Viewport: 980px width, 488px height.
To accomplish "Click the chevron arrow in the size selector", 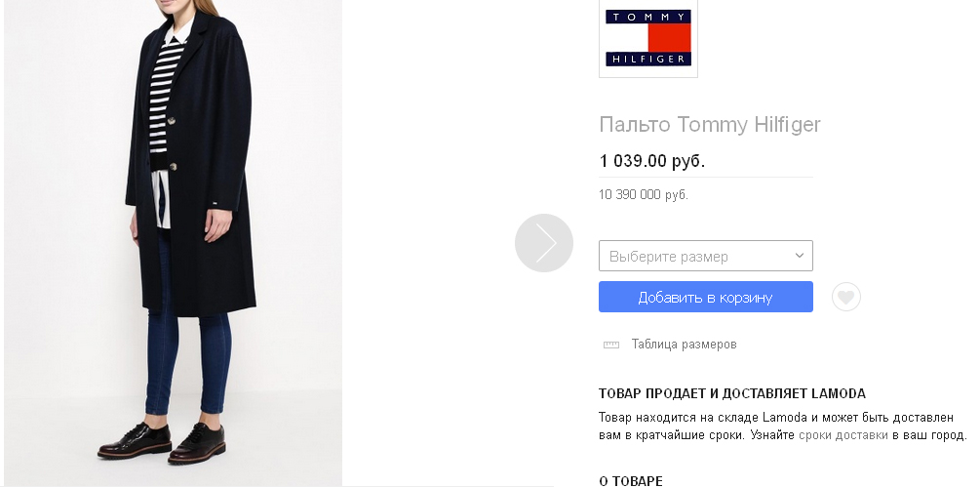I will click(x=799, y=256).
